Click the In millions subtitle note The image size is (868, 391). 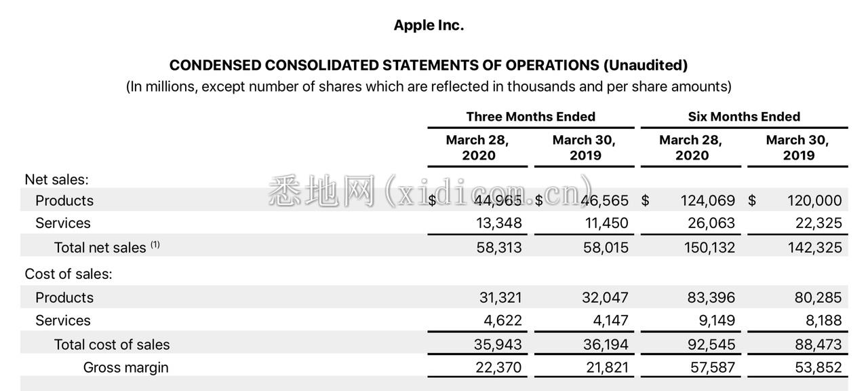(x=429, y=87)
